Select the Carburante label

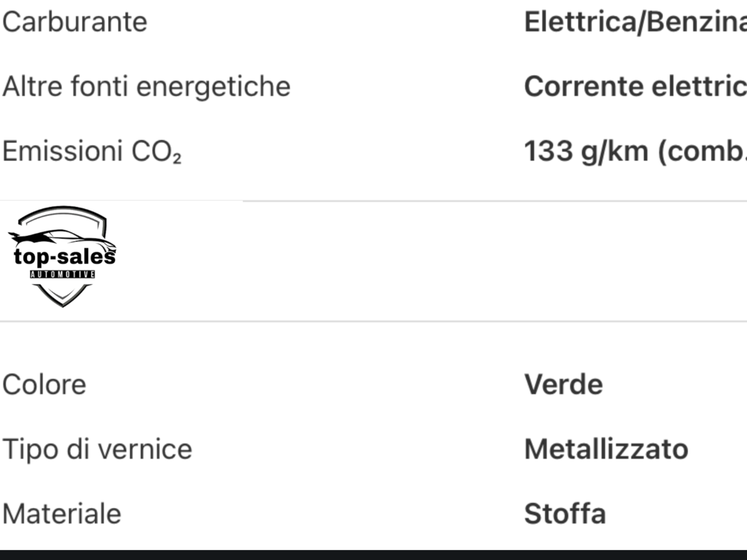pos(75,23)
